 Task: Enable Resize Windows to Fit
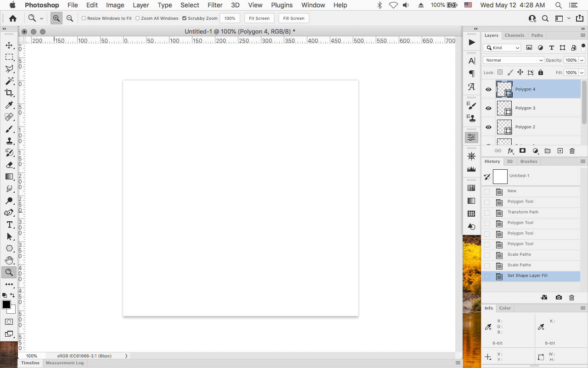[x=85, y=18]
